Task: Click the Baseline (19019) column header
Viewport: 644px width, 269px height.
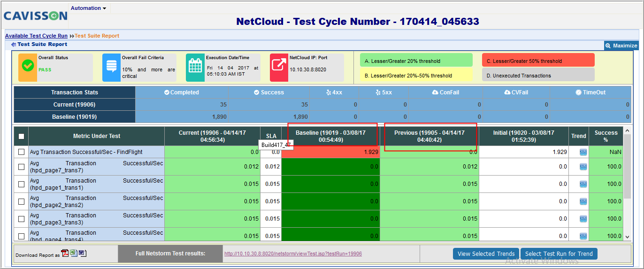Action: 330,136
